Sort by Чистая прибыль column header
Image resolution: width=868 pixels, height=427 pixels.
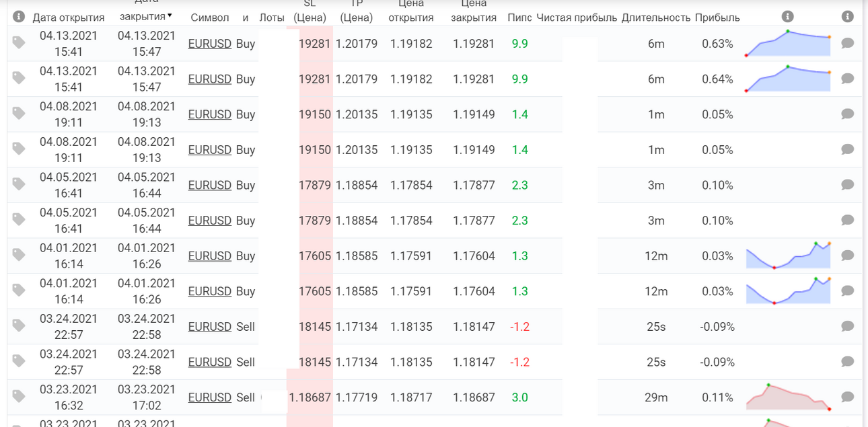click(x=577, y=17)
